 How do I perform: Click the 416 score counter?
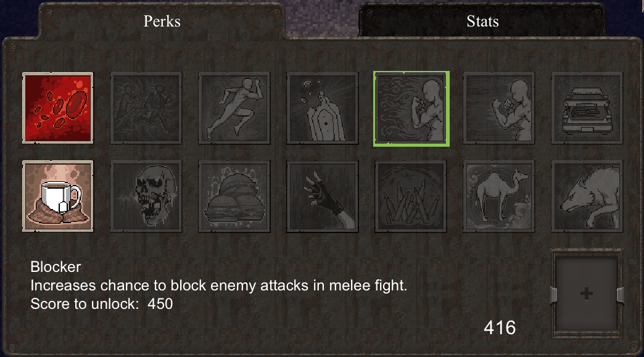pyautogui.click(x=500, y=327)
